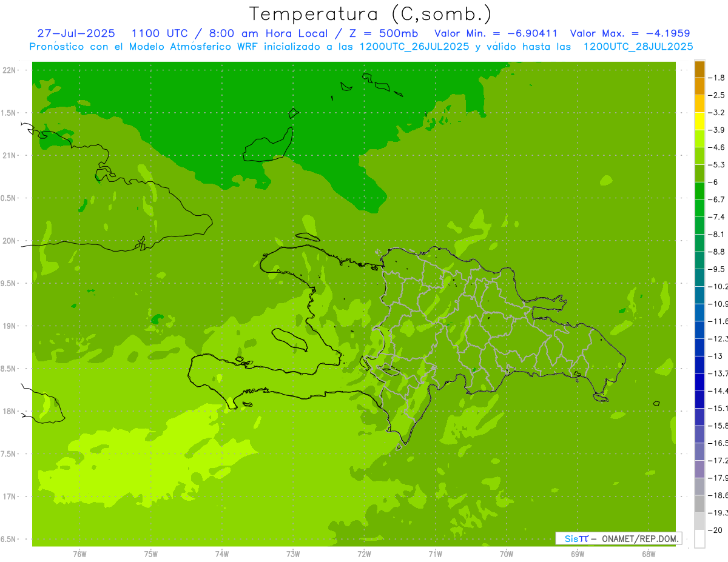Click the '21N' latitude label
Image resolution: width=728 pixels, height=562 pixels.
coord(9,156)
